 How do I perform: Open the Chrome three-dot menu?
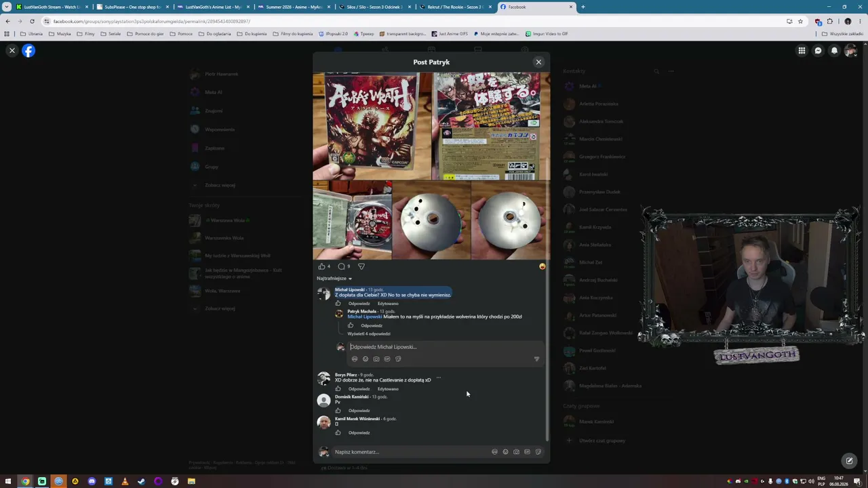click(x=859, y=21)
